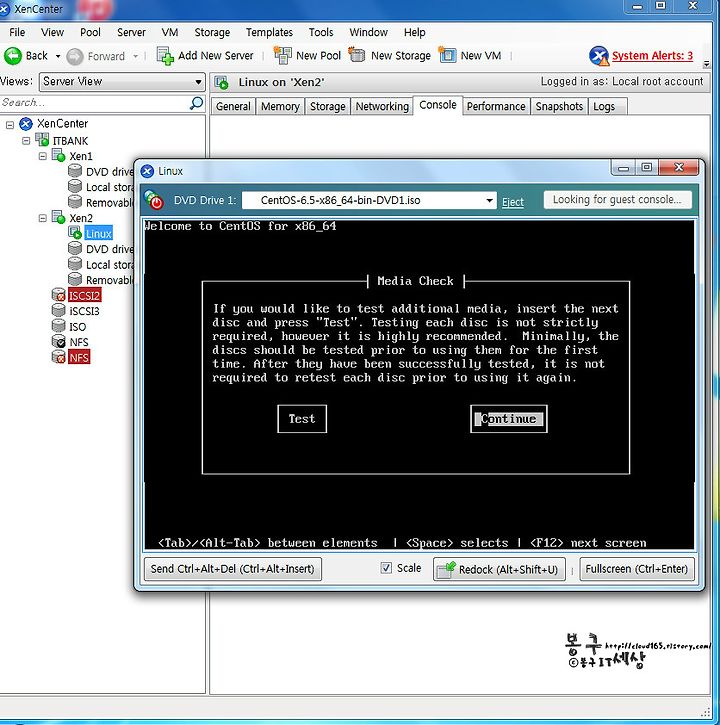Click the XenCenter root node icon
720x725 pixels.
pyautogui.click(x=26, y=123)
